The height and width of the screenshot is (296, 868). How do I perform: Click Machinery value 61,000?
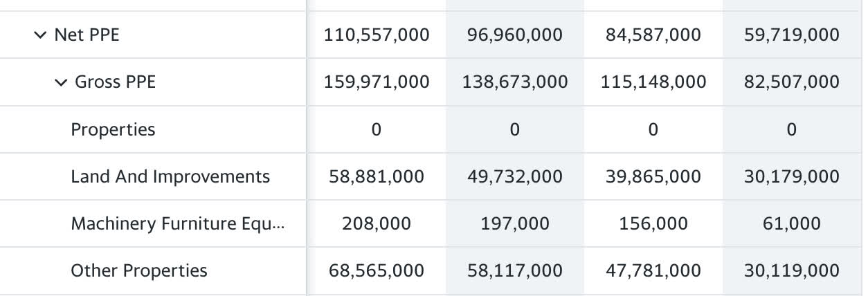(x=792, y=223)
